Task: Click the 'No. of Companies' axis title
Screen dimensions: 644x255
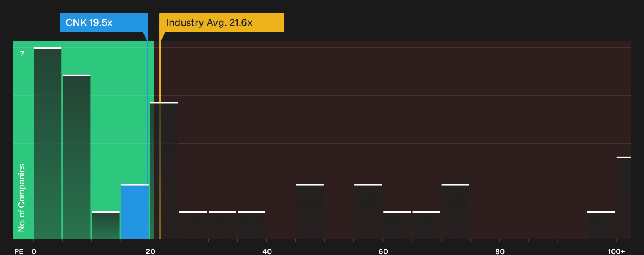Action: pos(22,198)
